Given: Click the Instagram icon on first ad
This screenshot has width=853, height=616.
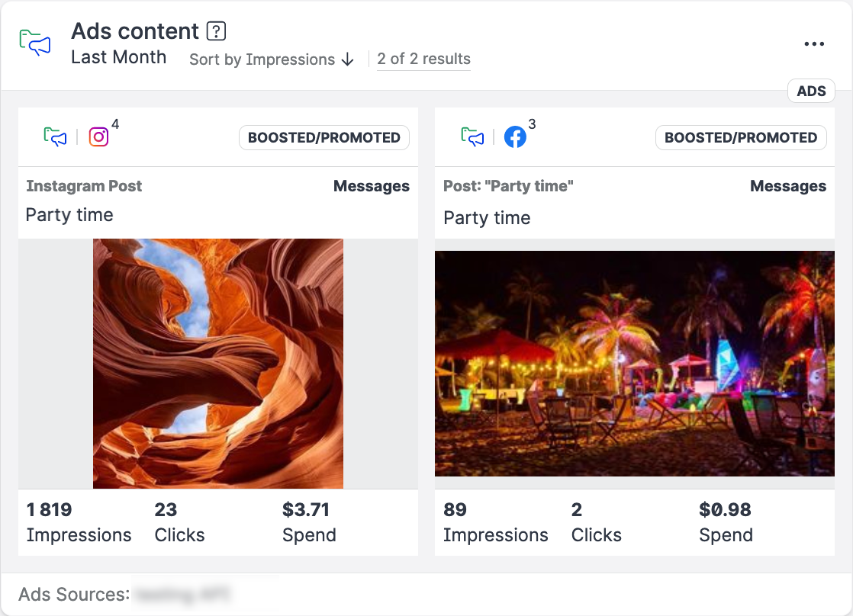Looking at the screenshot, I should click(x=99, y=137).
